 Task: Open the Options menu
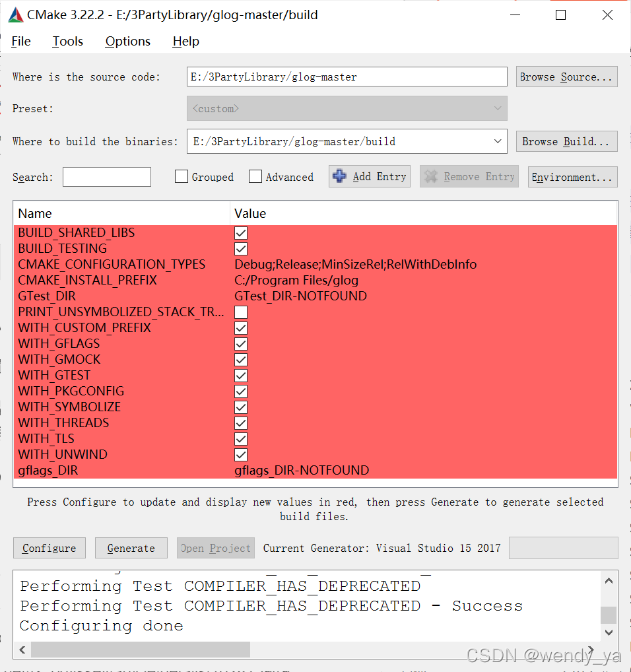point(127,42)
